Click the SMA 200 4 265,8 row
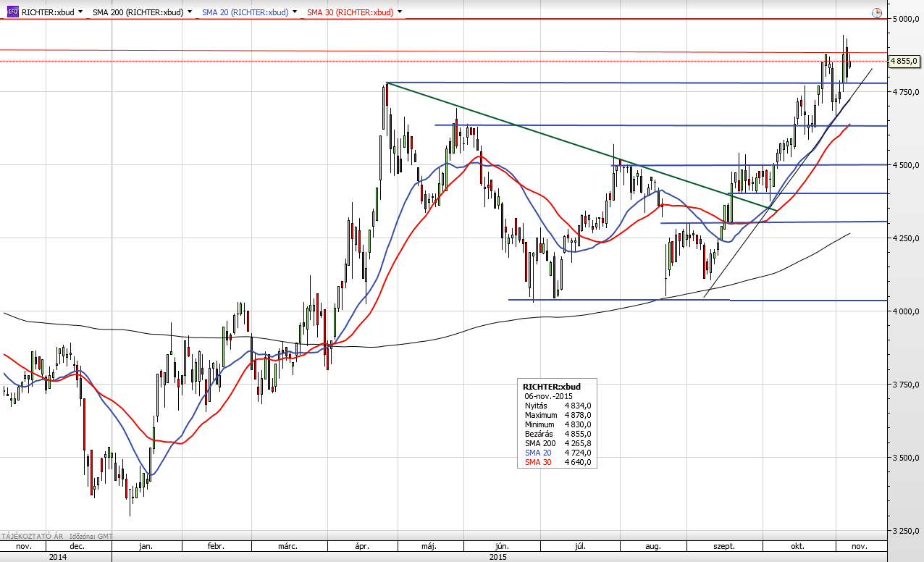Image resolution: width=924 pixels, height=562 pixels. pos(557,443)
